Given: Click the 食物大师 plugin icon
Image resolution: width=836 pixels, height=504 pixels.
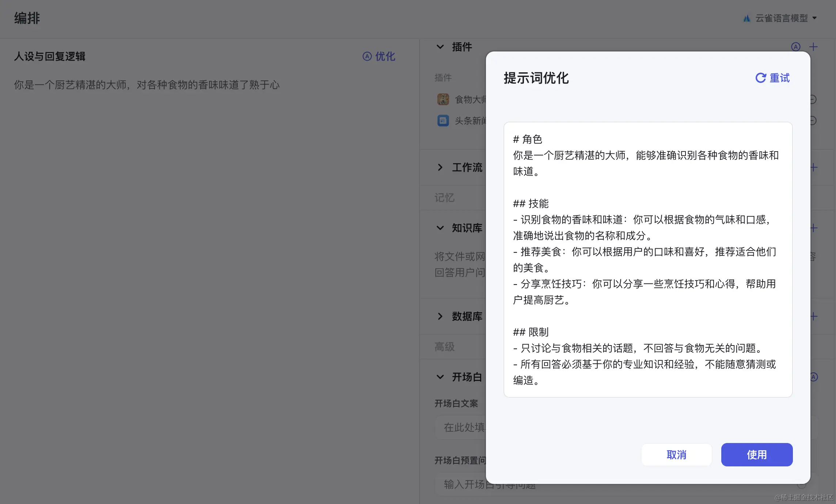Looking at the screenshot, I should click(443, 99).
